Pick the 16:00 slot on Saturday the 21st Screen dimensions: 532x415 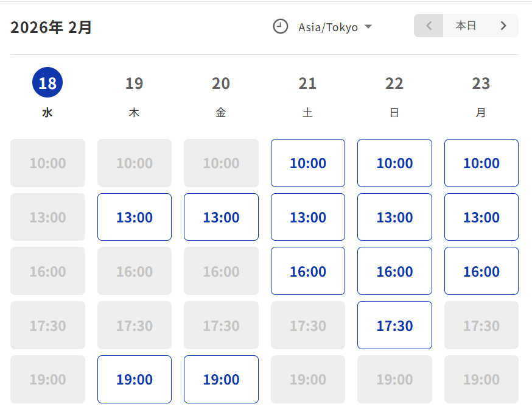[x=308, y=271]
